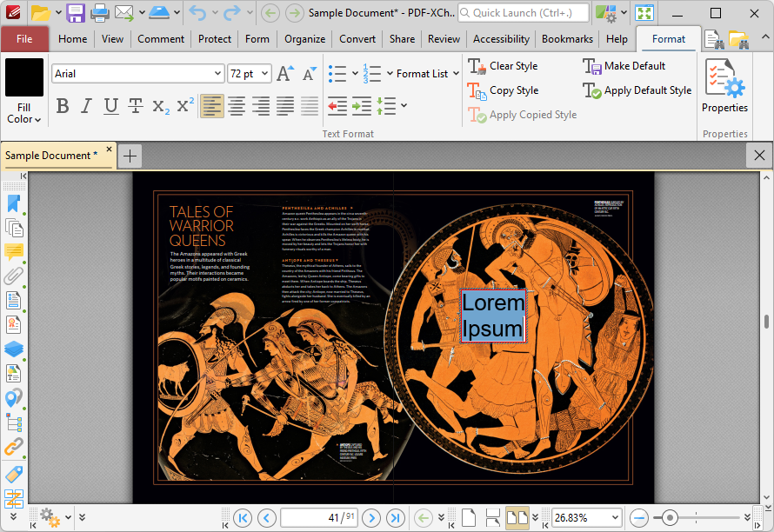This screenshot has height=532, width=774.
Task: Open the Links pane chain icon
Action: 14,447
